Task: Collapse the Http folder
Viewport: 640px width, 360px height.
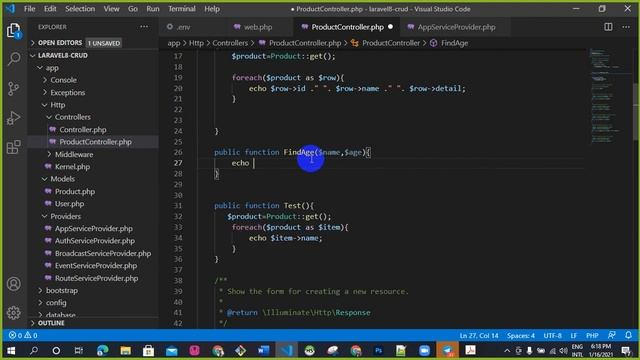Action: (x=93, y=105)
